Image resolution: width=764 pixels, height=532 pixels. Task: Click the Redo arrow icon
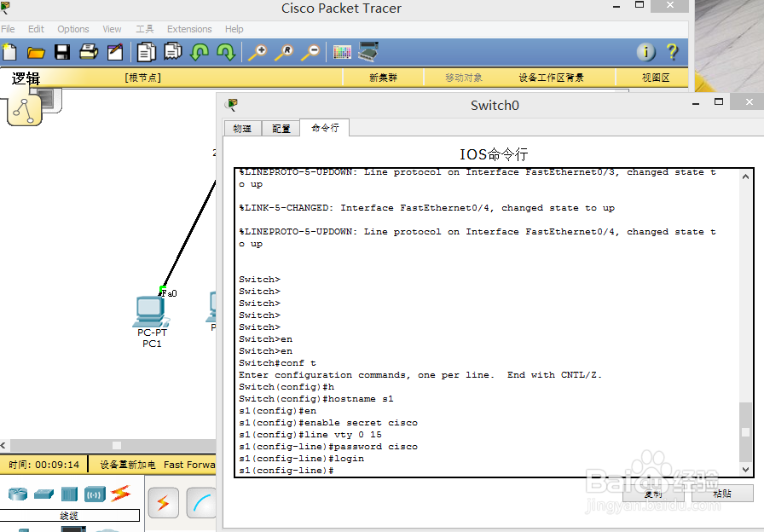click(226, 52)
